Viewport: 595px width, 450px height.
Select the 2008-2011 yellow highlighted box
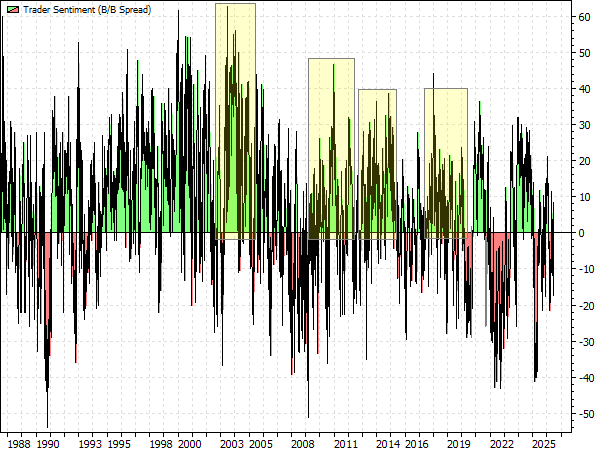click(x=331, y=149)
